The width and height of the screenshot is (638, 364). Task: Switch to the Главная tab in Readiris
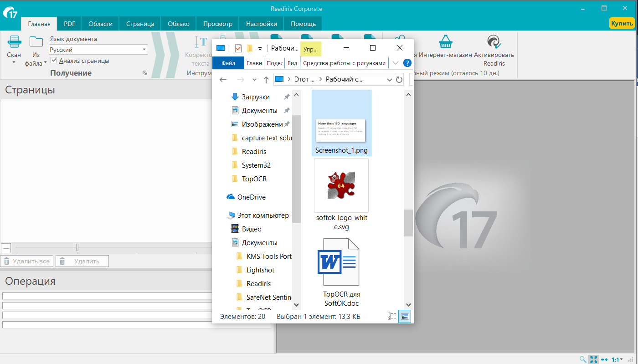(x=39, y=24)
